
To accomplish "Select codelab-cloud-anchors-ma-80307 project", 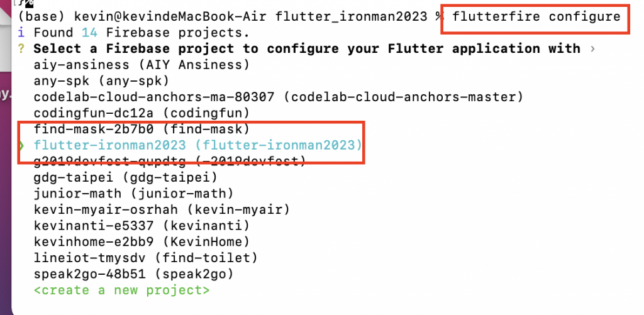I will (x=279, y=97).
